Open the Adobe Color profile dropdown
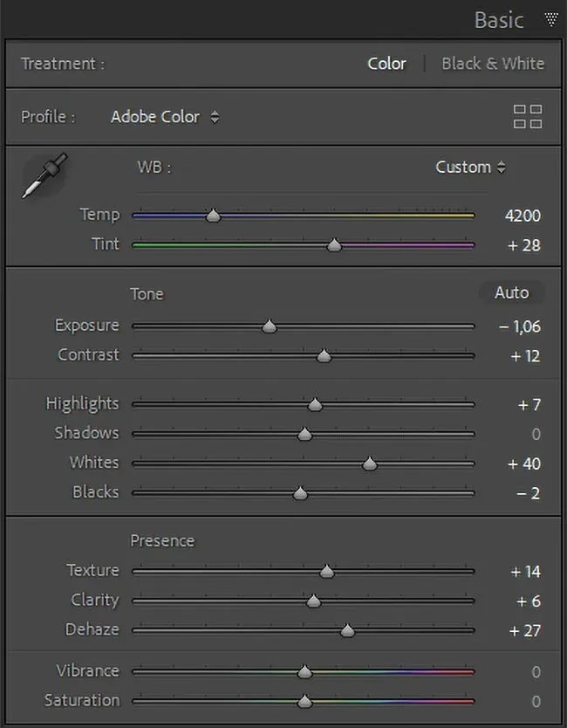 click(165, 117)
